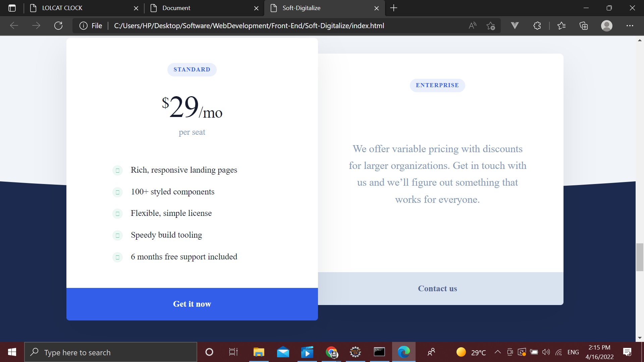Open the Collections icon in Edge toolbar
Screen dimensions: 644x362
tap(584, 25)
